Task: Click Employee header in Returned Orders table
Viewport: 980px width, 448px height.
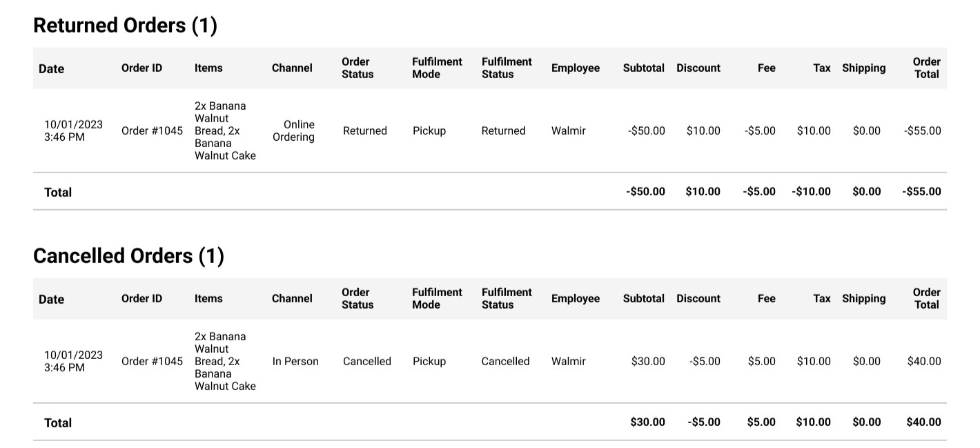Action: [x=575, y=68]
